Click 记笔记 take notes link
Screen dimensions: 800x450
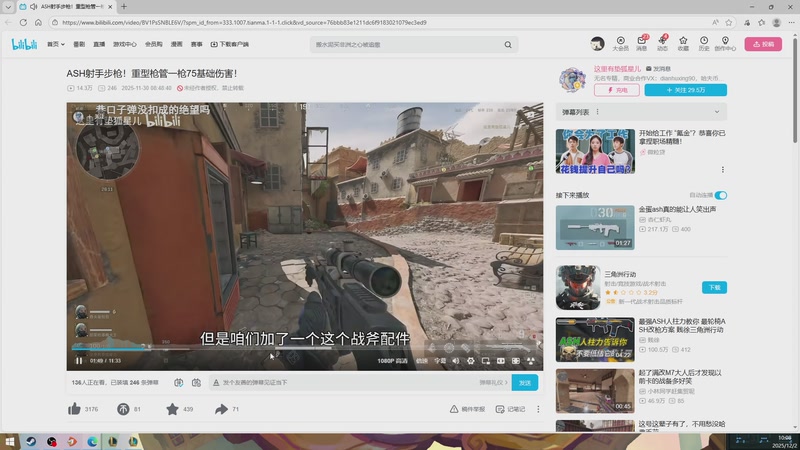coord(510,409)
